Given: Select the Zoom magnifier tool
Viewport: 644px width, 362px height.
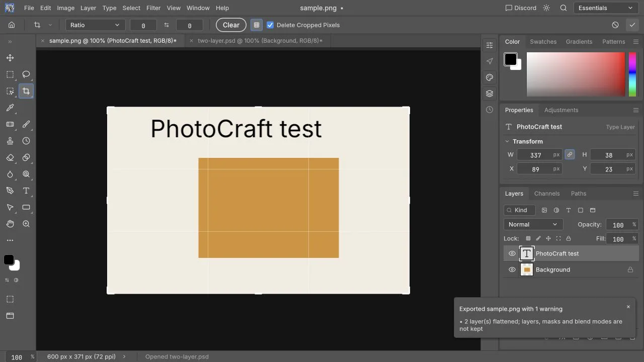Looking at the screenshot, I should 26,224.
